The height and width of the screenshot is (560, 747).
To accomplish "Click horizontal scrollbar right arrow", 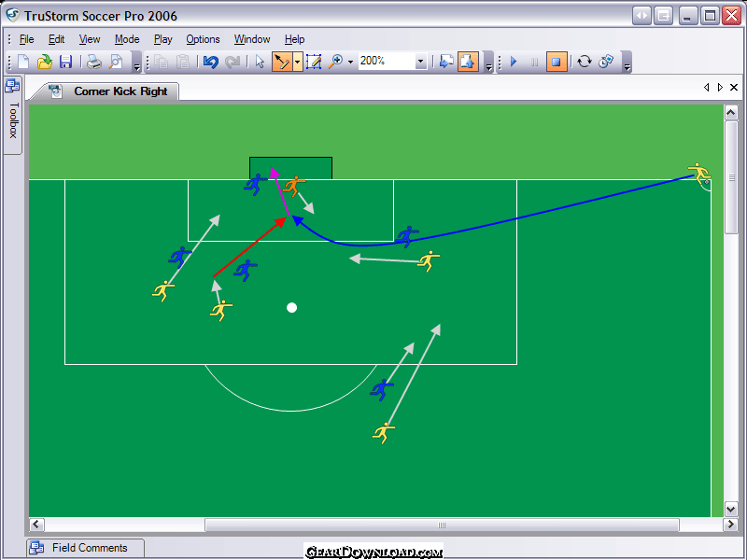I will (730, 525).
